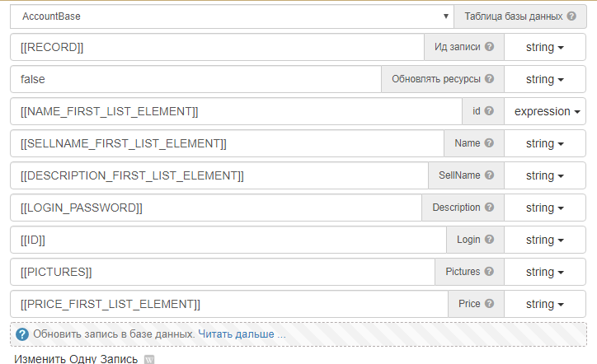Open expression type dropdown for id
This screenshot has width=597, height=364.
click(544, 111)
